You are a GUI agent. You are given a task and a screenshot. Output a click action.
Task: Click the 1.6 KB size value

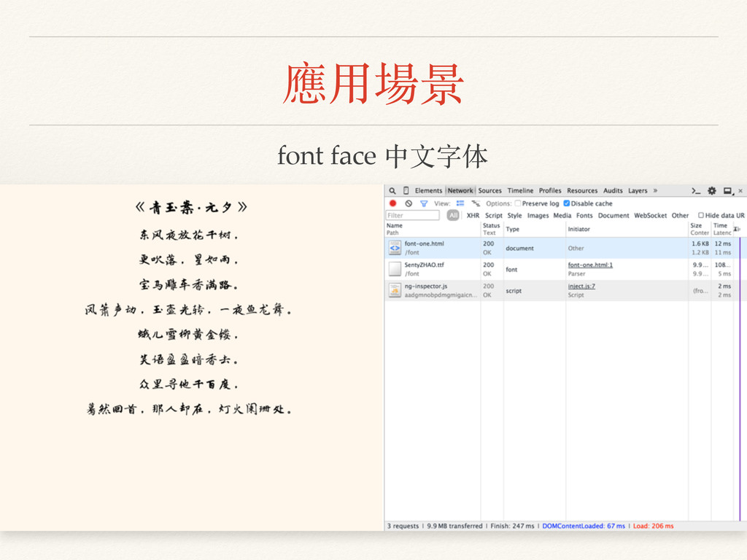700,244
